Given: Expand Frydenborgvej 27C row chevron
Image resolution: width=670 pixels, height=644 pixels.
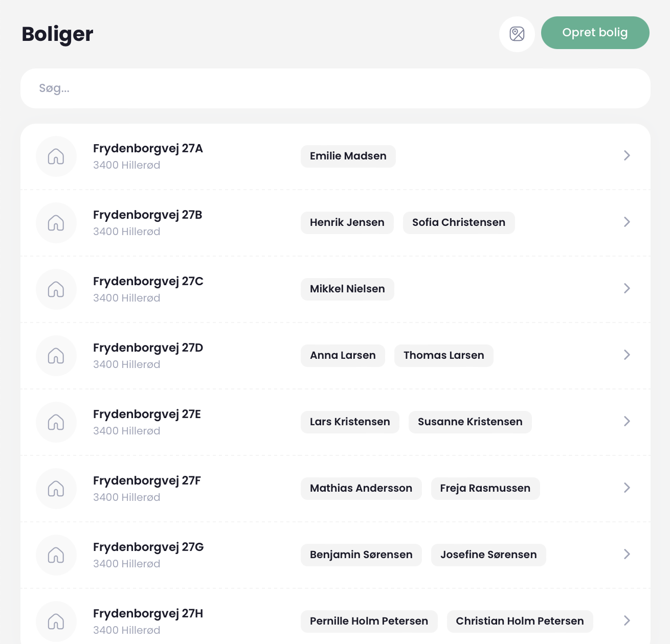Looking at the screenshot, I should tap(627, 288).
